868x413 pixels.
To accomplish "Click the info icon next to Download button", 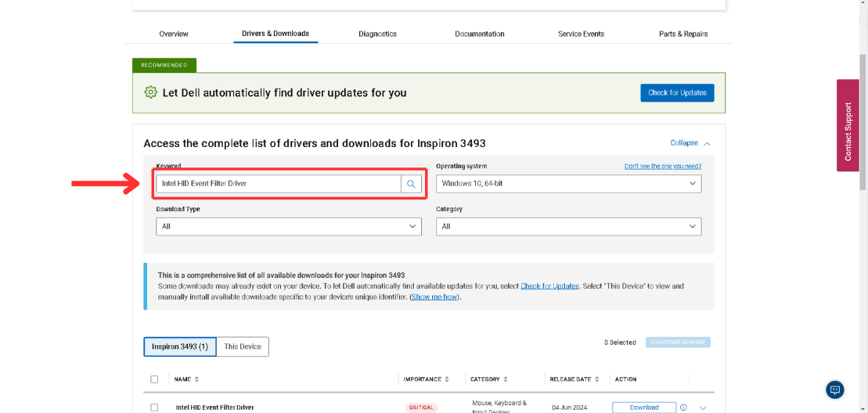I will [683, 408].
